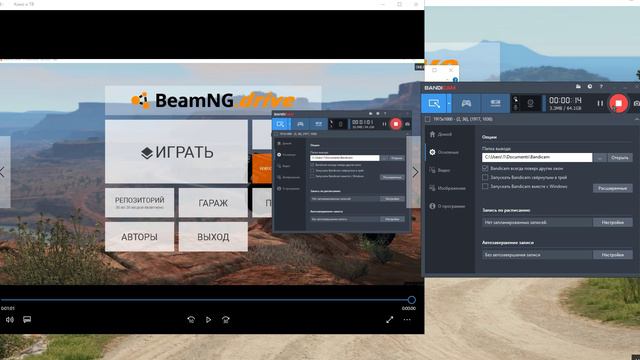The image size is (640, 360).
Task: Open help question mark in Bandicam title bar
Action: tap(601, 87)
